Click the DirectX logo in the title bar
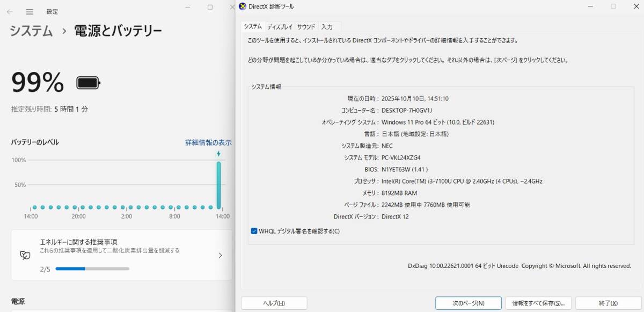 click(x=243, y=6)
